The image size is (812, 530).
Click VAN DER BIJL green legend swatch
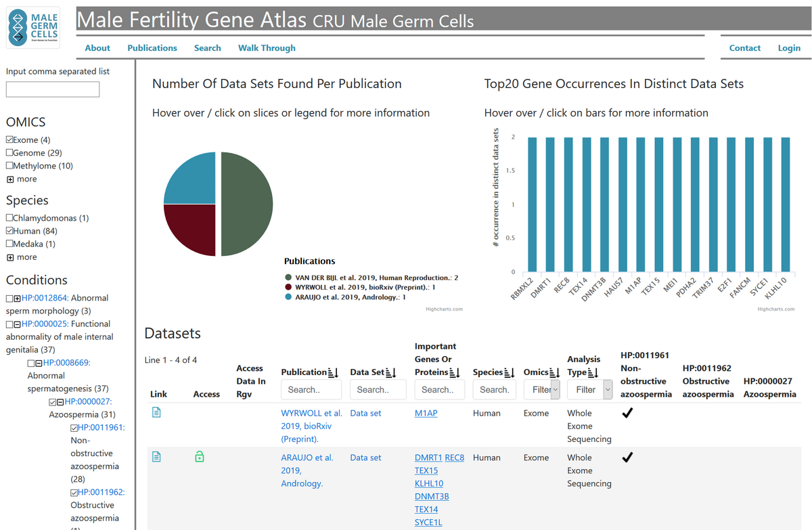pos(288,278)
